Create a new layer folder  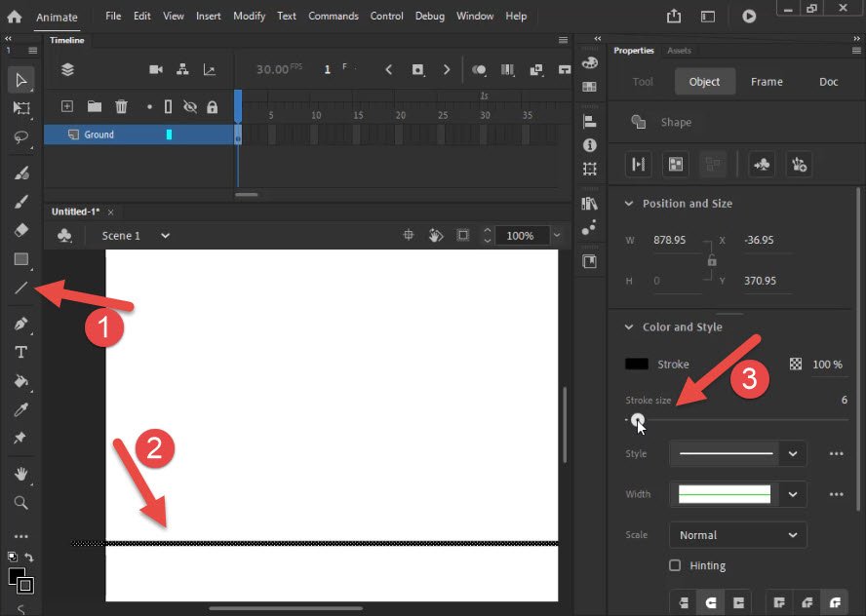95,106
